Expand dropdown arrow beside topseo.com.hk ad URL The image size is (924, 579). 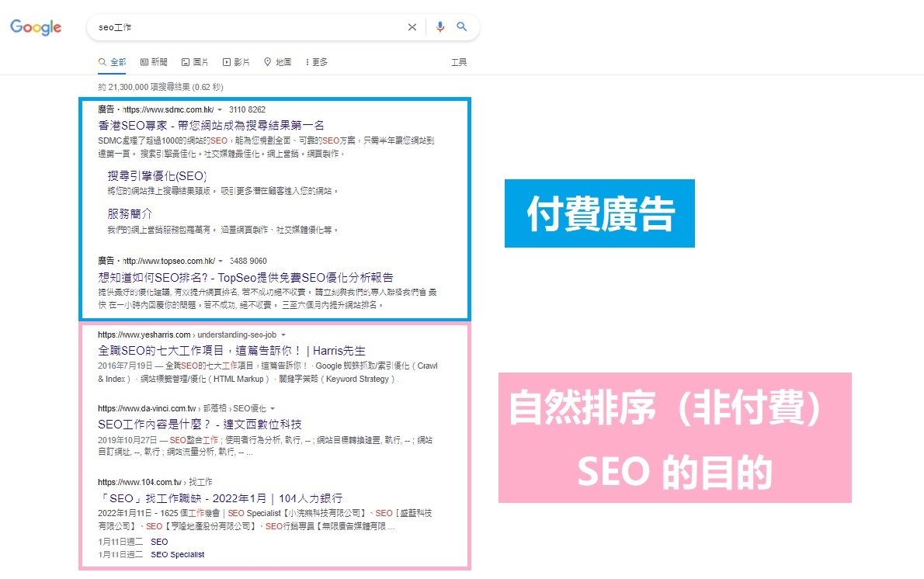click(221, 262)
